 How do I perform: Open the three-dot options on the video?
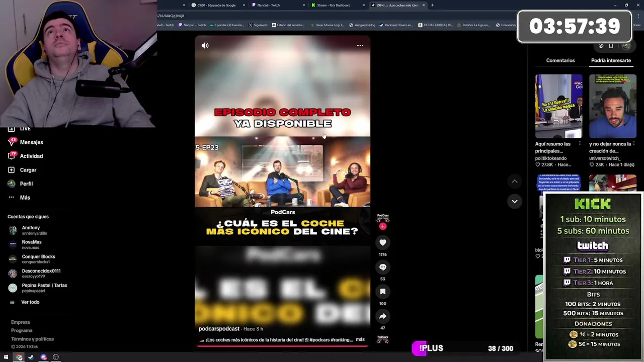[x=360, y=46]
